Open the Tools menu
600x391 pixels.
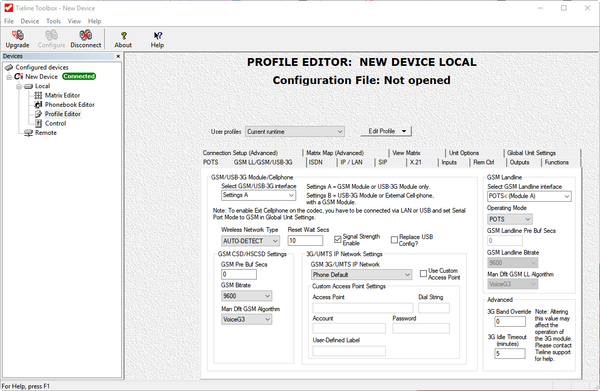pyautogui.click(x=53, y=21)
